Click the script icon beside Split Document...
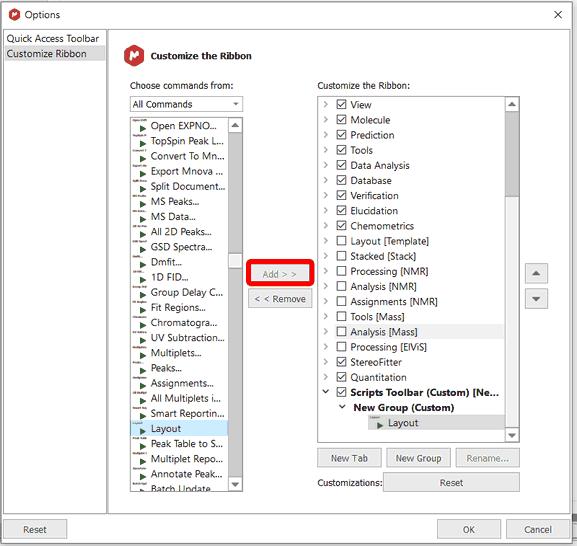This screenshot has height=546, width=577. point(140,186)
